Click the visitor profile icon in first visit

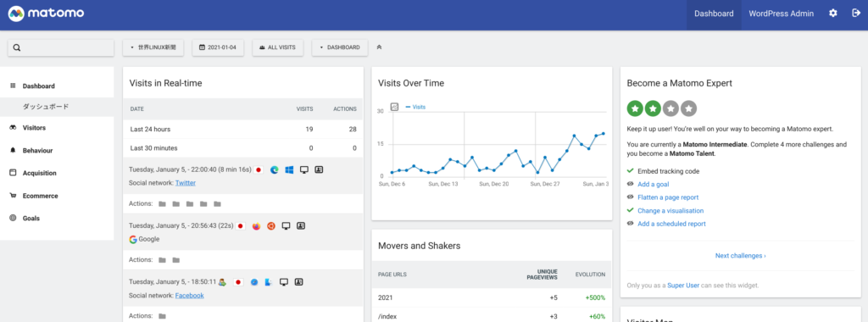(x=319, y=169)
